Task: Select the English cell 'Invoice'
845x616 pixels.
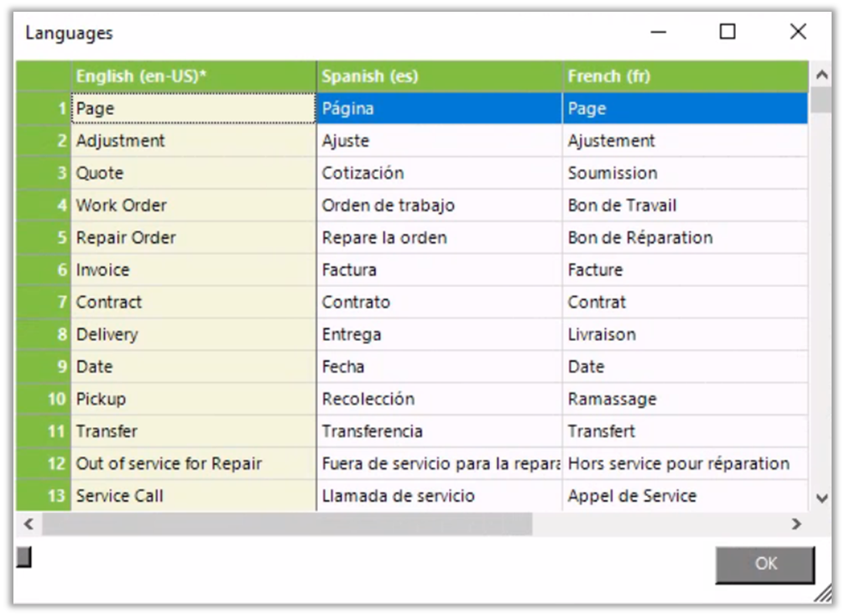Action: (x=193, y=270)
